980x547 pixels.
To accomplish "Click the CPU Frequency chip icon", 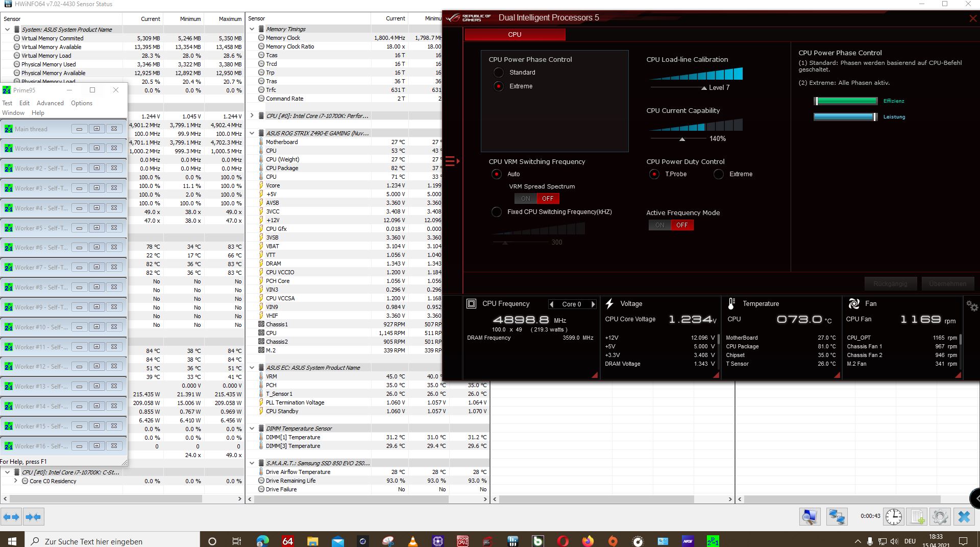I will 472,303.
